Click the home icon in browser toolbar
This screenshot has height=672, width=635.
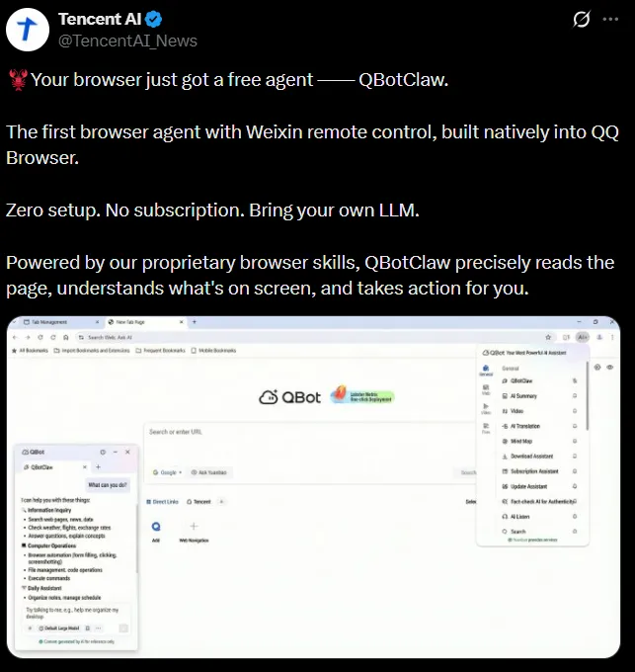[65, 337]
